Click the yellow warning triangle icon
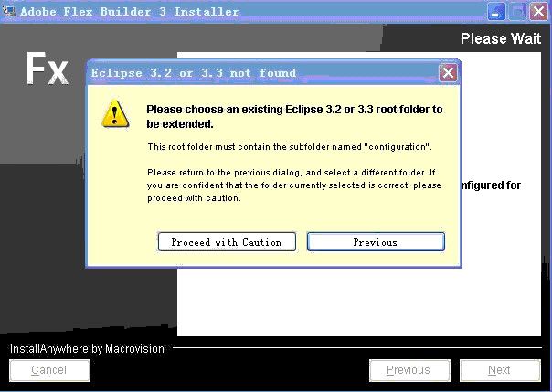 tap(115, 113)
